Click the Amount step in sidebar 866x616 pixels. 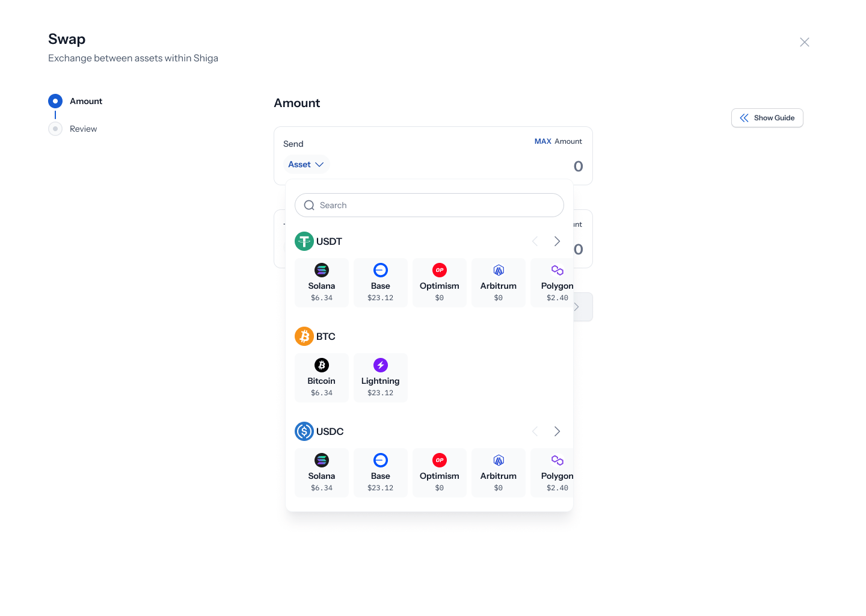86,101
